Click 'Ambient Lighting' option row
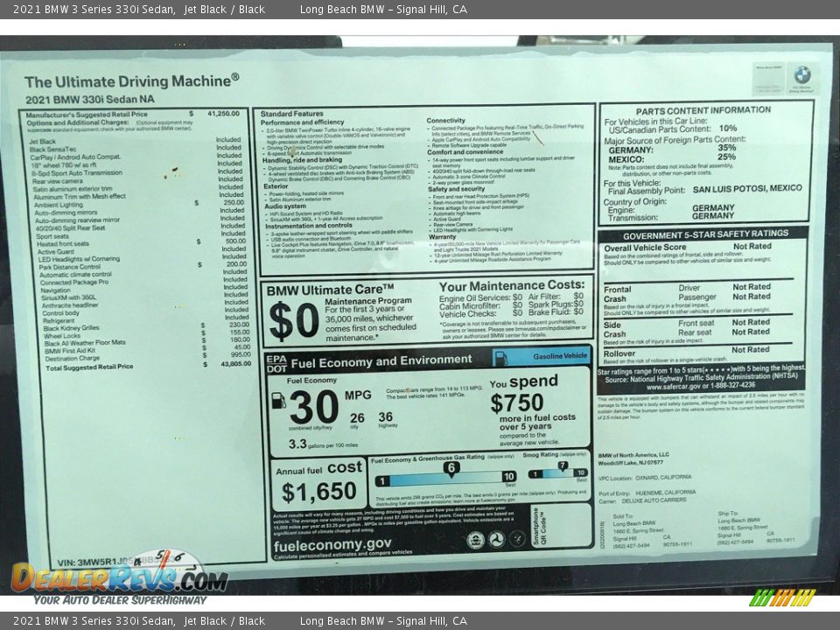This screenshot has height=630, width=840. (x=139, y=204)
